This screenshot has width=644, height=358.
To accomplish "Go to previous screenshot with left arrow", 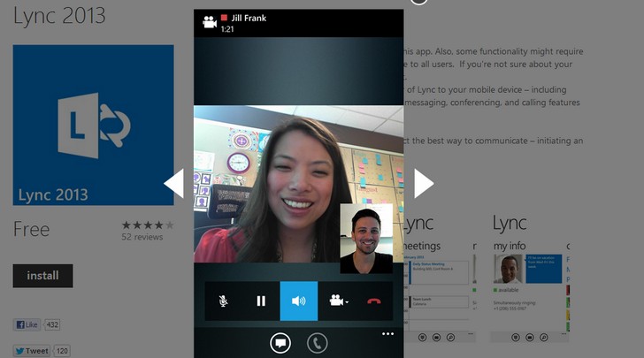I will (x=174, y=183).
